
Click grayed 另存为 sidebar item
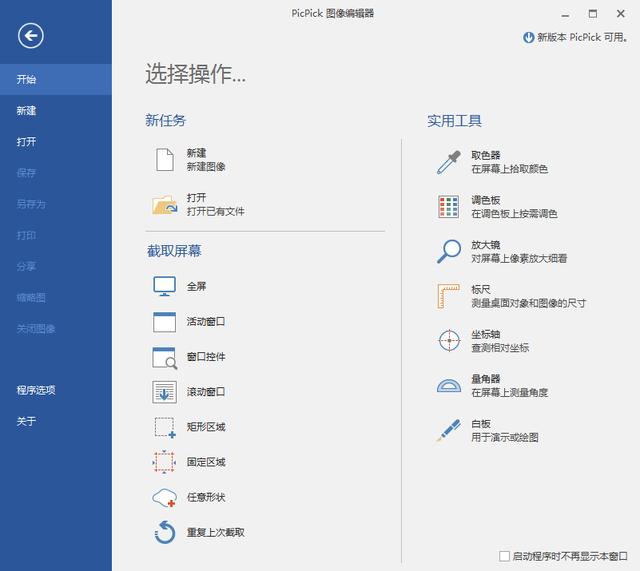(56, 204)
